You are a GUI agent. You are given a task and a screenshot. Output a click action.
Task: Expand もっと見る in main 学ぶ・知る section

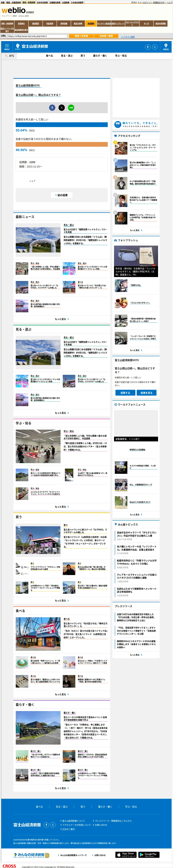[x=62, y=507]
